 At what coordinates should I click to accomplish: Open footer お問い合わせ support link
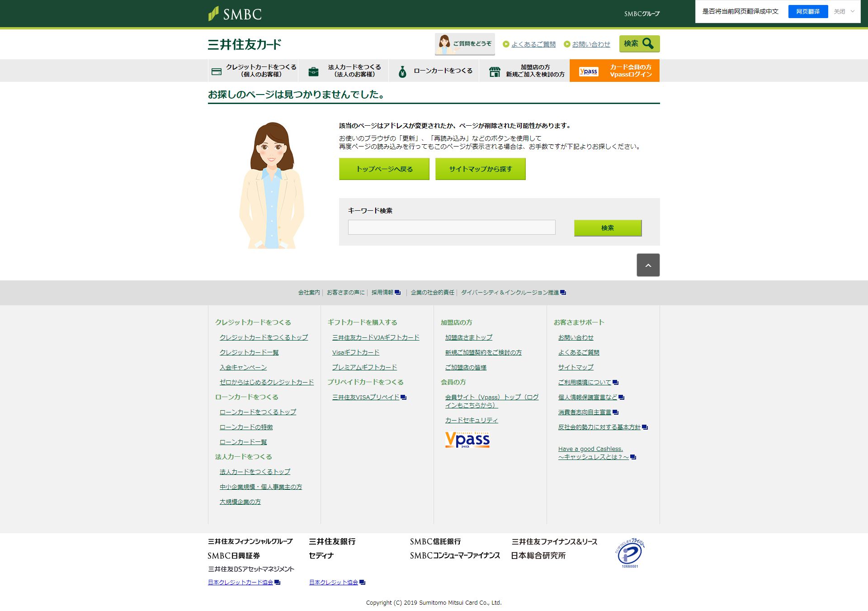[x=576, y=337]
